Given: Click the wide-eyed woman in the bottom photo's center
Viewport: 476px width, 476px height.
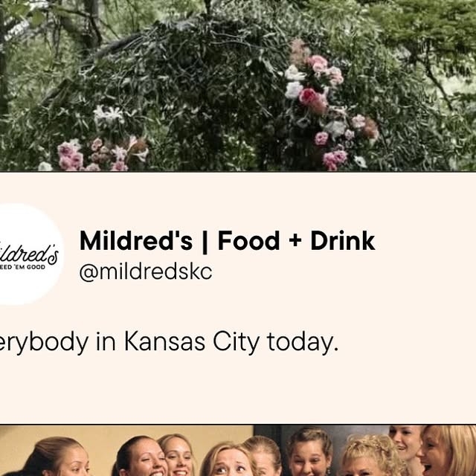Looking at the screenshot, I should coord(229,460).
